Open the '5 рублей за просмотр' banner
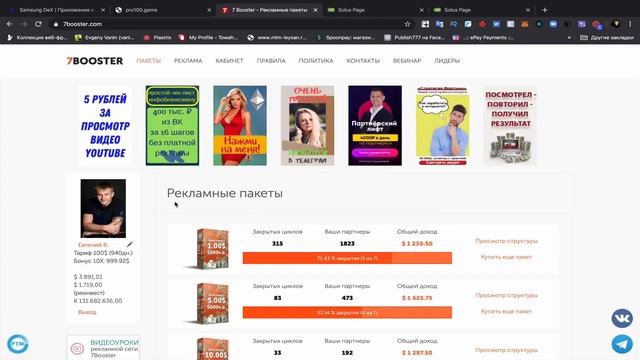This screenshot has height=360, width=640. [105, 126]
